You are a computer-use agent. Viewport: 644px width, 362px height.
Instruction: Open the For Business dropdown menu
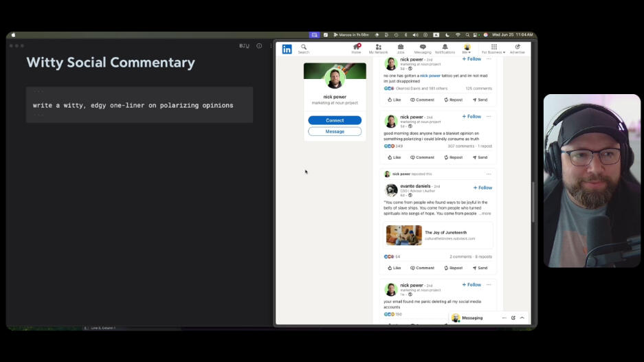pos(493,49)
